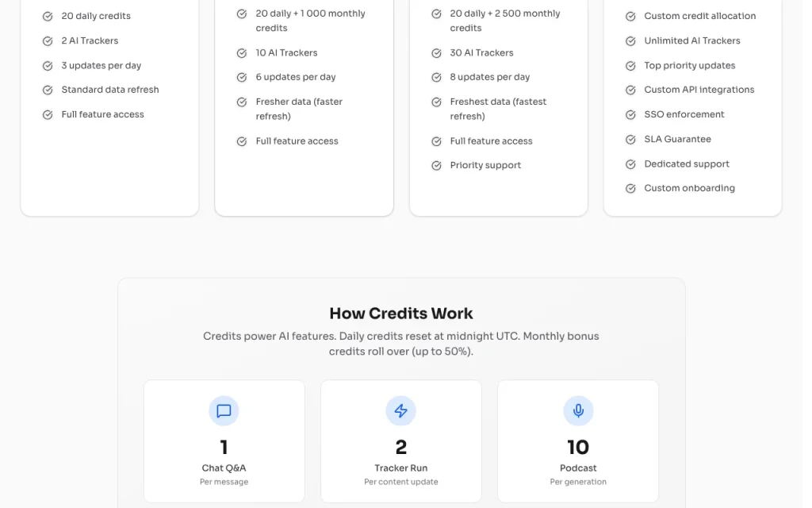Click the paragraph starting "Credits power AI features"

[401, 344]
